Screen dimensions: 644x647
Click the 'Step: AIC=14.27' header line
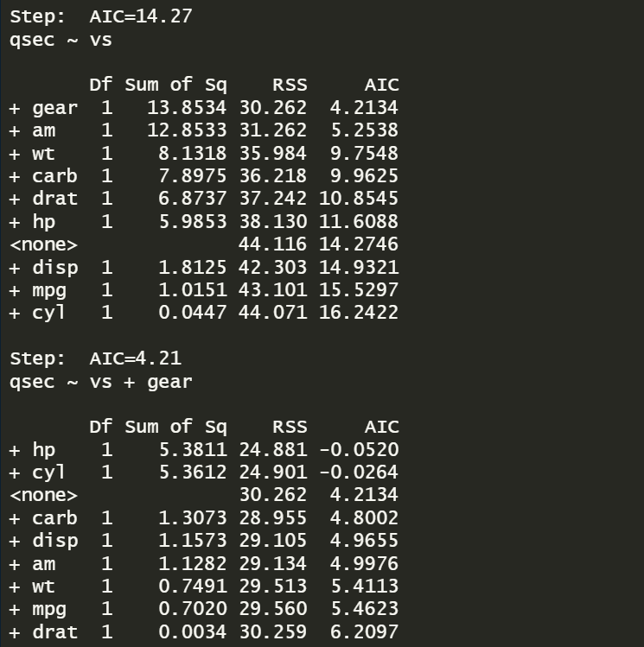100,17
